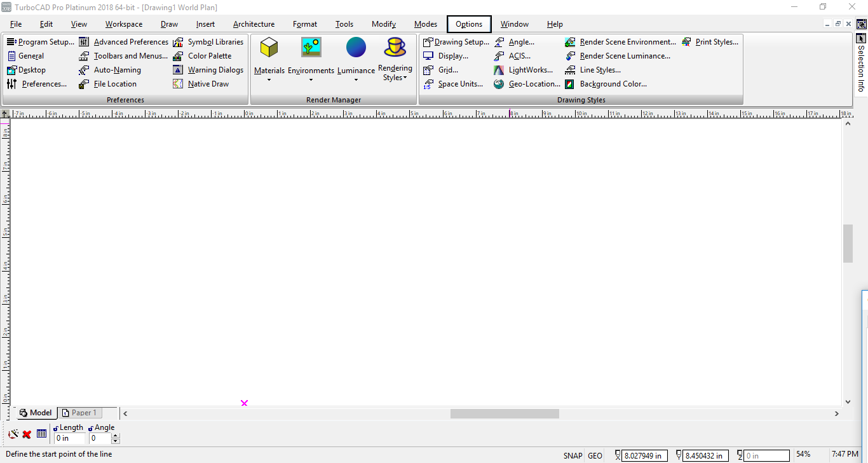Open Native Draw settings
The width and height of the screenshot is (868, 463).
click(x=201, y=84)
